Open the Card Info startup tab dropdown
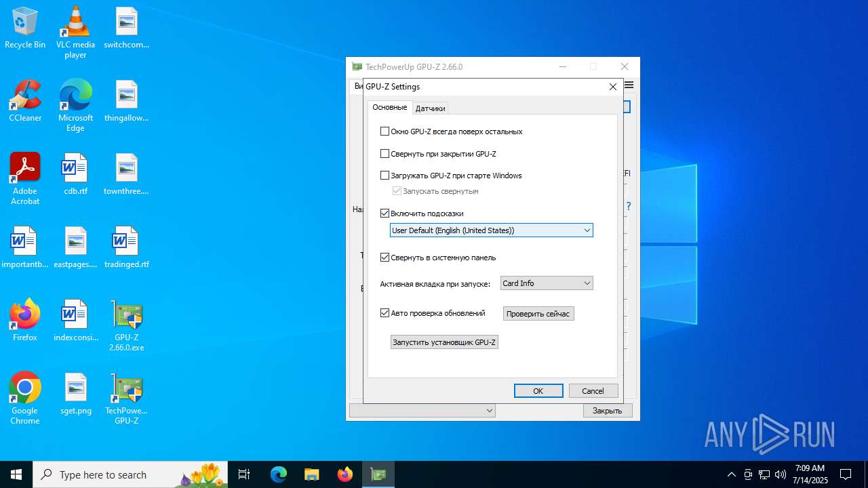The width and height of the screenshot is (868, 488). pos(547,283)
